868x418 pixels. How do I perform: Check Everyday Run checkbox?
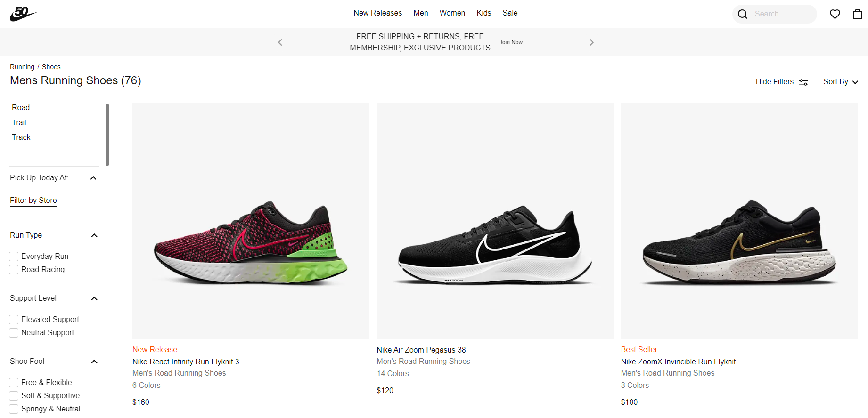(14, 257)
